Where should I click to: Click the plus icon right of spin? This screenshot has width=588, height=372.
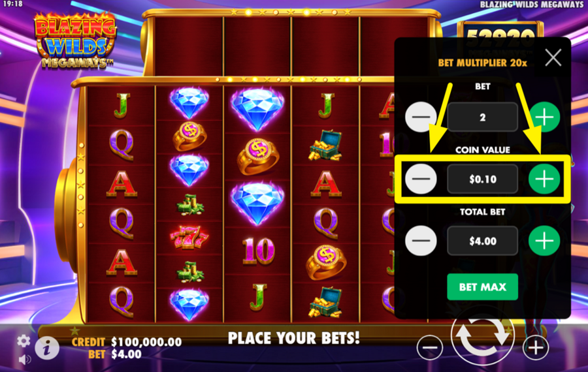pyautogui.click(x=536, y=348)
